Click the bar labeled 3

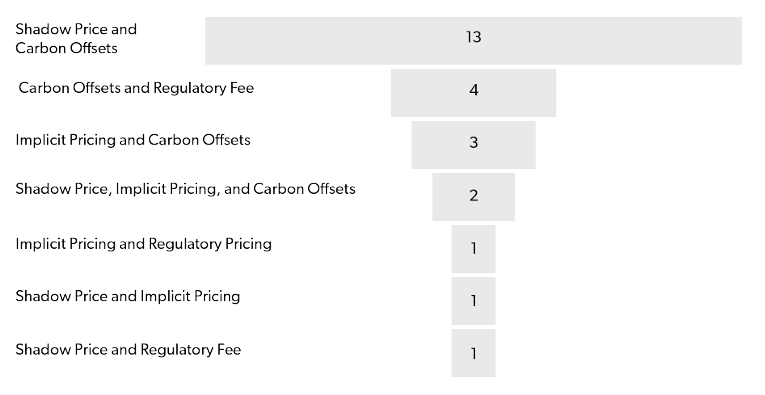click(x=473, y=145)
